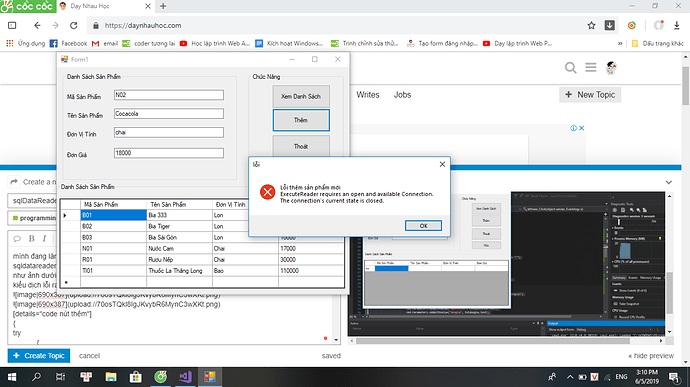Close the ad with X icon
690x387 pixels.
click(x=581, y=128)
